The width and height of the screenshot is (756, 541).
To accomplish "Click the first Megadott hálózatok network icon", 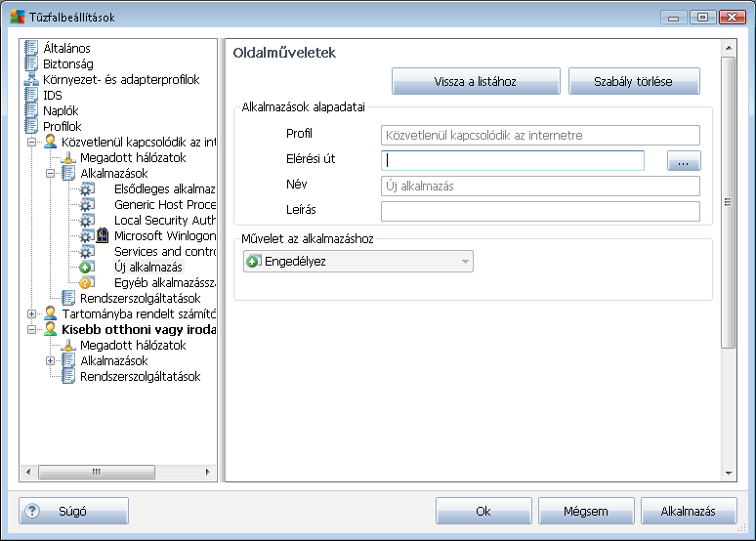I will coord(68,157).
